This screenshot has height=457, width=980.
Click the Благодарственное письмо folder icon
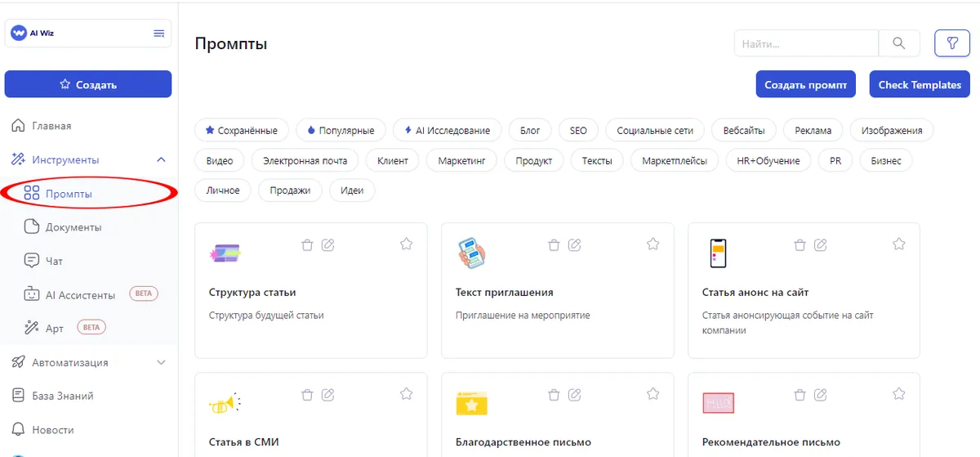pyautogui.click(x=472, y=404)
